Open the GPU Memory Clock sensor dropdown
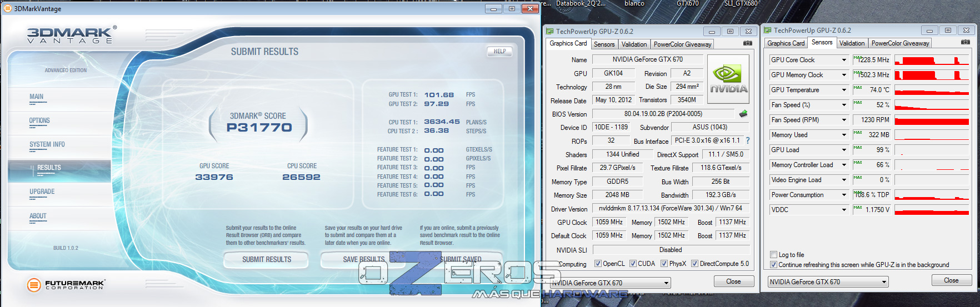This screenshot has width=980, height=307. coord(844,75)
